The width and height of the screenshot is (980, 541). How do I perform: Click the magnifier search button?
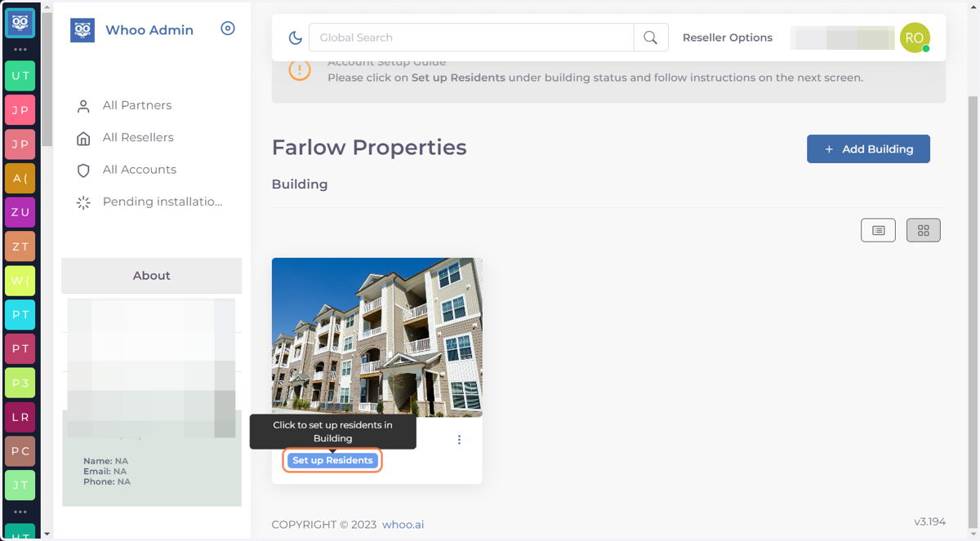click(651, 38)
